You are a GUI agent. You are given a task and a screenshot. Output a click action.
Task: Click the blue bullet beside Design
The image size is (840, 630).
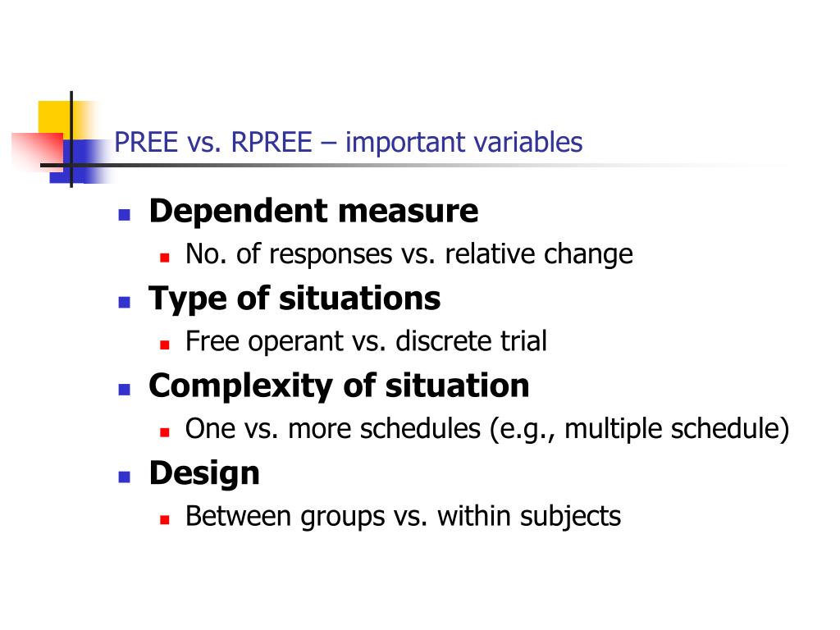tap(125, 477)
